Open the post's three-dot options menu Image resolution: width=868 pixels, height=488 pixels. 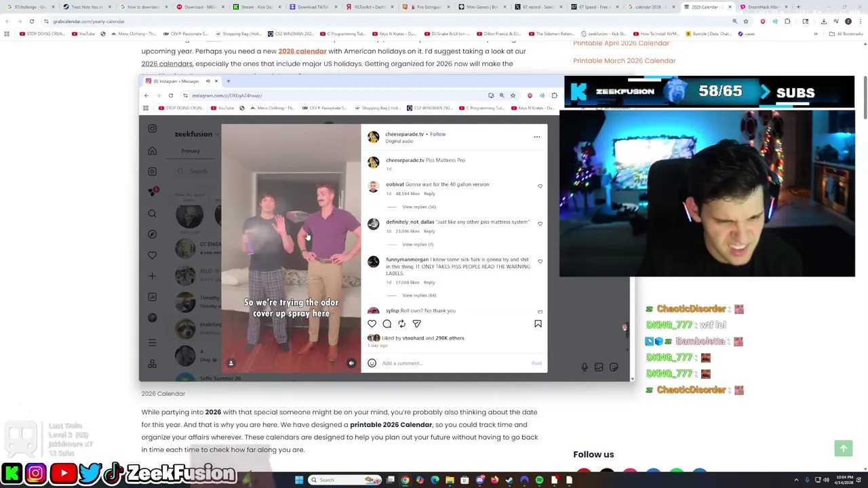coord(537,137)
